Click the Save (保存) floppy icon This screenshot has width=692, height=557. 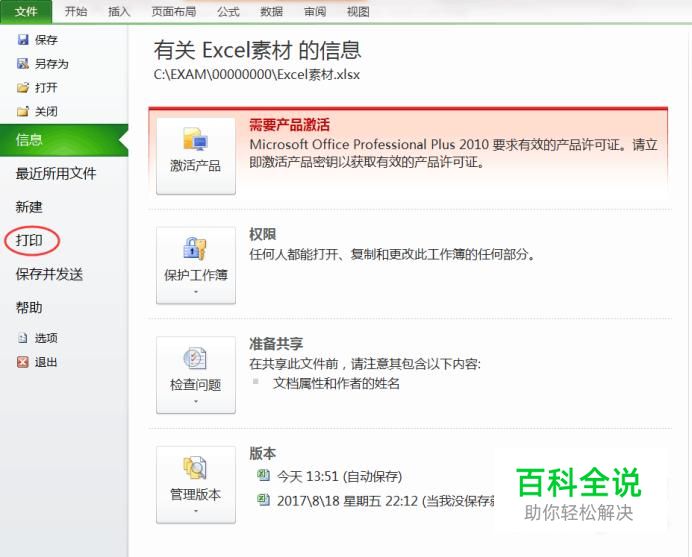(x=23, y=40)
